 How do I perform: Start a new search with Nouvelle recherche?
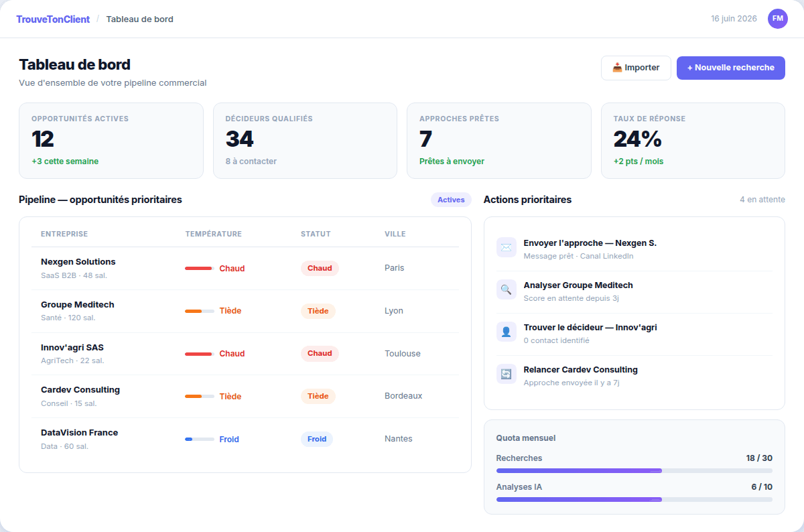coord(731,68)
